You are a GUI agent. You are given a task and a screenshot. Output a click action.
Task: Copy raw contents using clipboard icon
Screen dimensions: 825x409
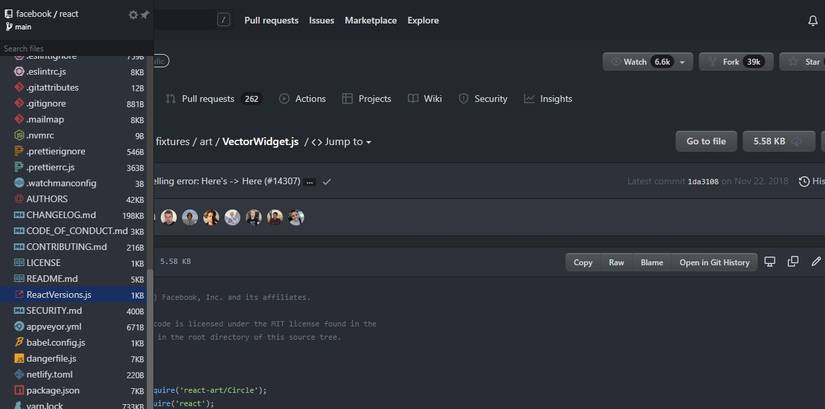coord(793,262)
